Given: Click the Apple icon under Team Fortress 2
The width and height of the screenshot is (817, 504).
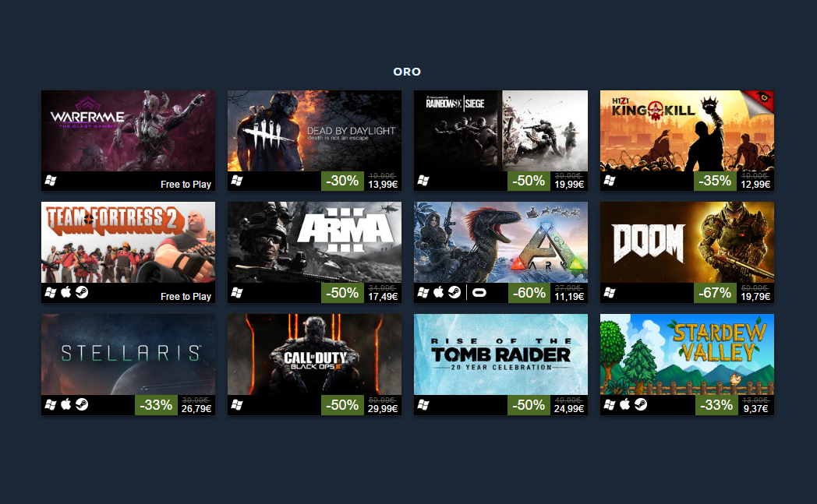Looking at the screenshot, I should coord(66,293).
